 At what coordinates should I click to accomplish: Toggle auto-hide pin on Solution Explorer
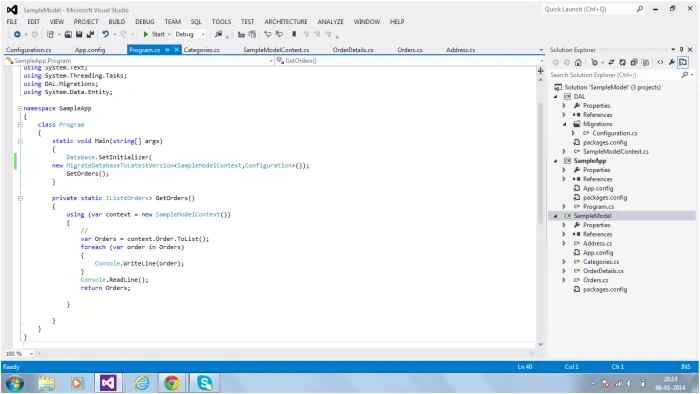tap(682, 50)
